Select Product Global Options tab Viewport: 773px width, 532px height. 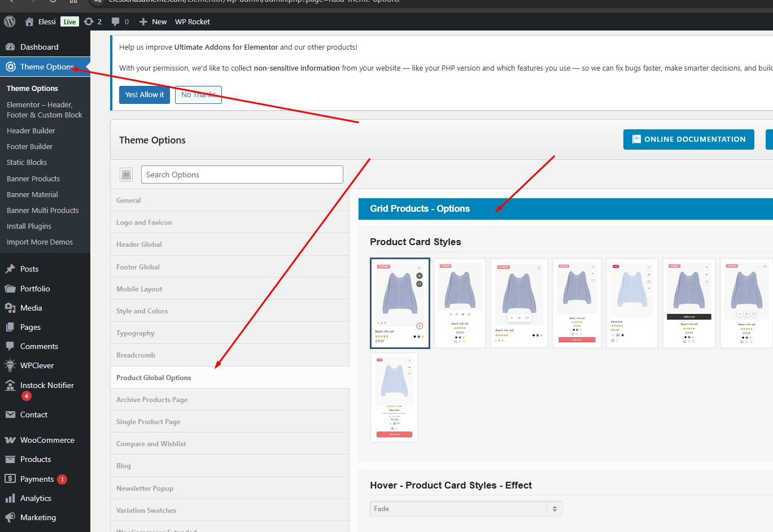pyautogui.click(x=154, y=377)
